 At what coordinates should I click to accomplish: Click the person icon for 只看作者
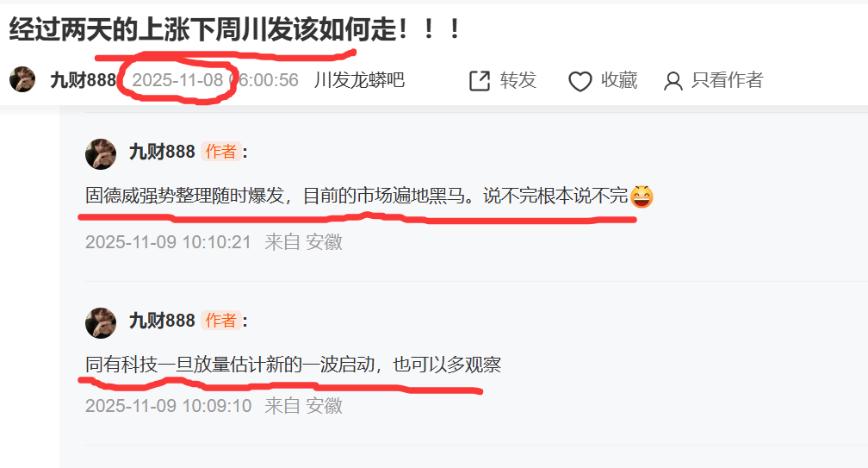pos(673,81)
